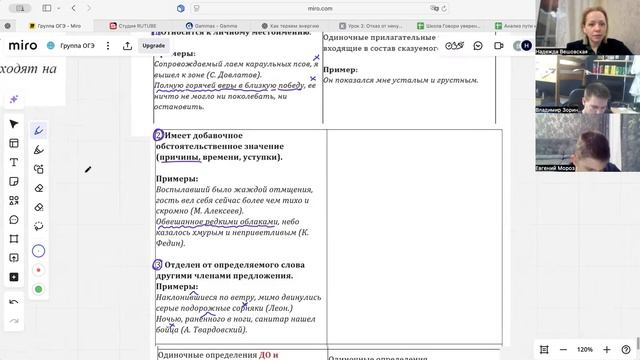This screenshot has width=640, height=360.
Task: Open the comments chat panel
Action: (x=478, y=46)
